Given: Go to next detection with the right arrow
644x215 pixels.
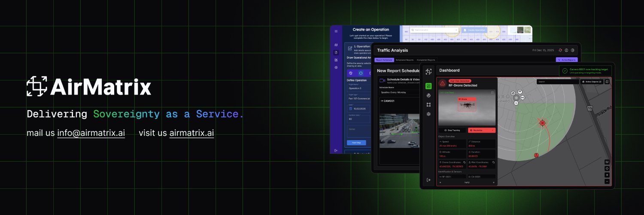Looking at the screenshot, I should click(x=493, y=182).
